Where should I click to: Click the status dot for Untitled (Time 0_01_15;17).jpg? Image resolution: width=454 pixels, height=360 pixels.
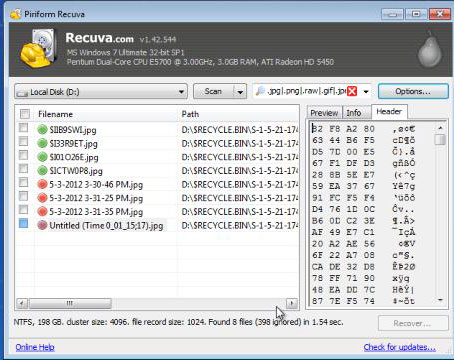point(42,225)
